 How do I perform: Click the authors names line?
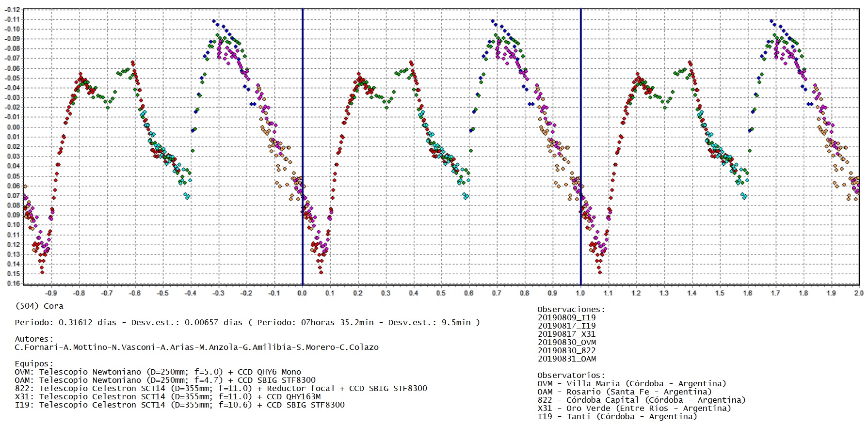click(197, 347)
